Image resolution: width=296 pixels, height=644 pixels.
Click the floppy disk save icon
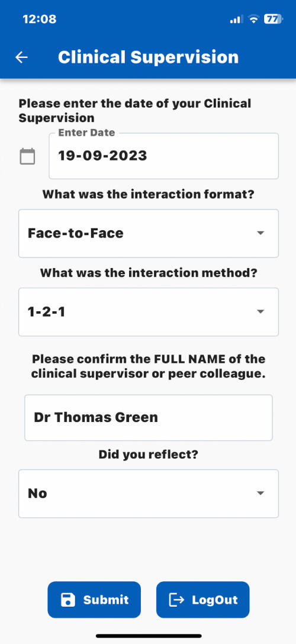pyautogui.click(x=67, y=600)
